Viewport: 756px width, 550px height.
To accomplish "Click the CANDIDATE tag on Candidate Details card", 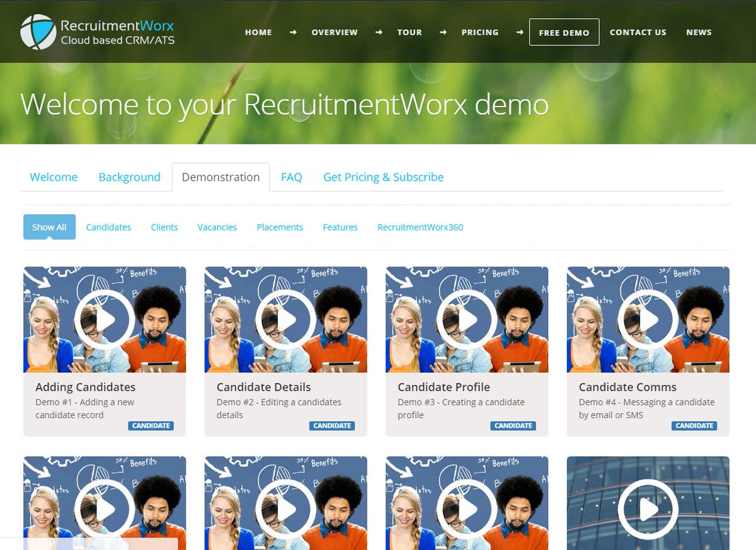I will click(332, 426).
